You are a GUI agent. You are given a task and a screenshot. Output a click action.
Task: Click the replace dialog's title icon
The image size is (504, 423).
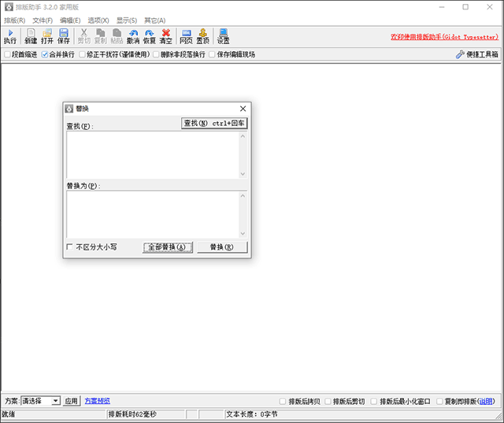click(69, 109)
